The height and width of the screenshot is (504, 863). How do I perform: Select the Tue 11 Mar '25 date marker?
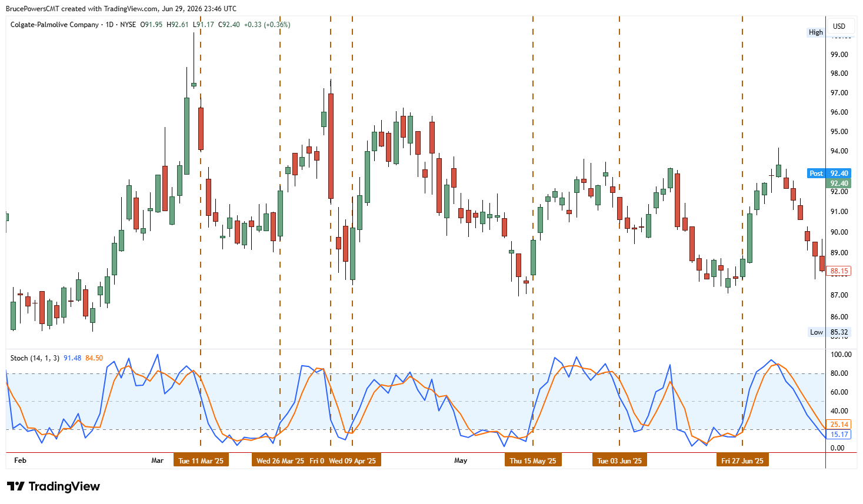pyautogui.click(x=201, y=460)
